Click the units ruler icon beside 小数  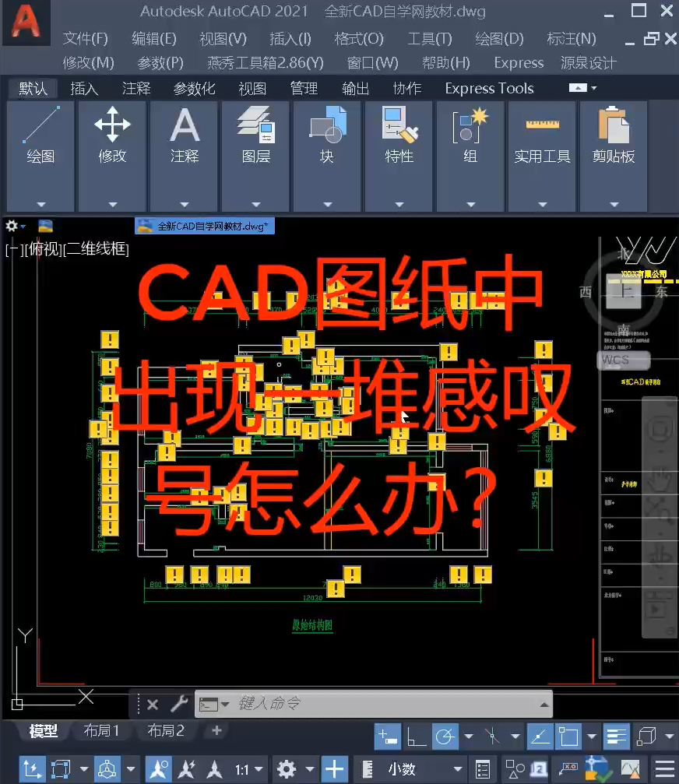[368, 769]
